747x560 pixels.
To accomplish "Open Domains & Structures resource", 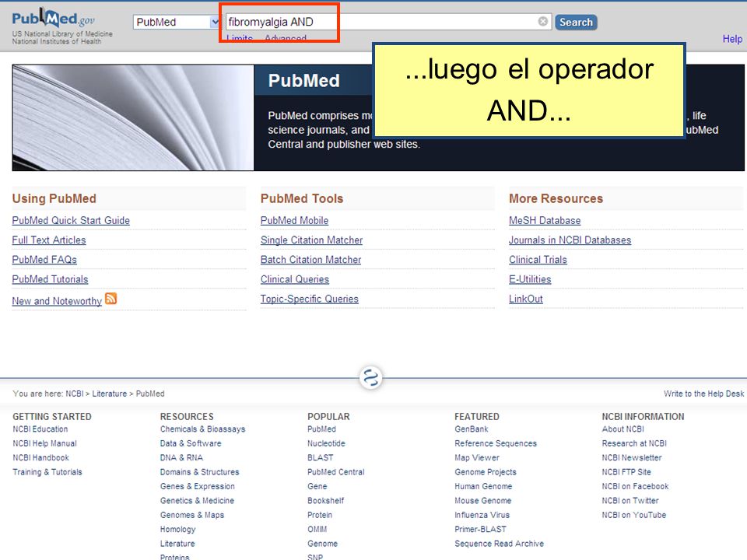I will 200,472.
